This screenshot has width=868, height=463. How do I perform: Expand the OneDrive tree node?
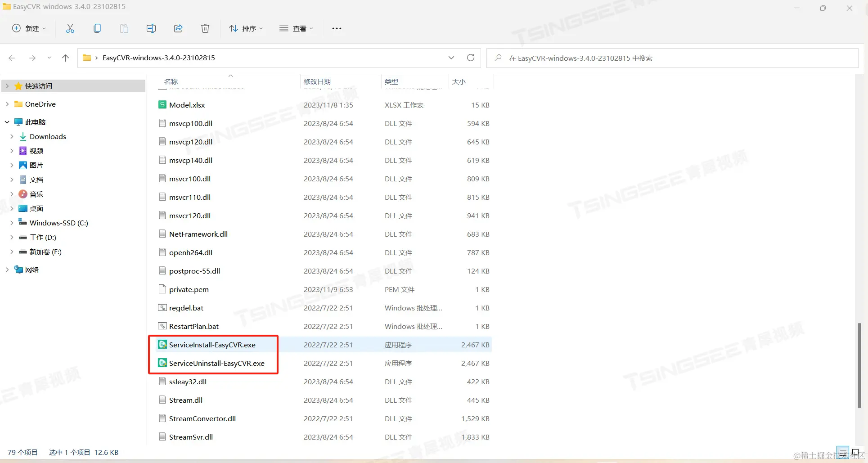coord(7,104)
